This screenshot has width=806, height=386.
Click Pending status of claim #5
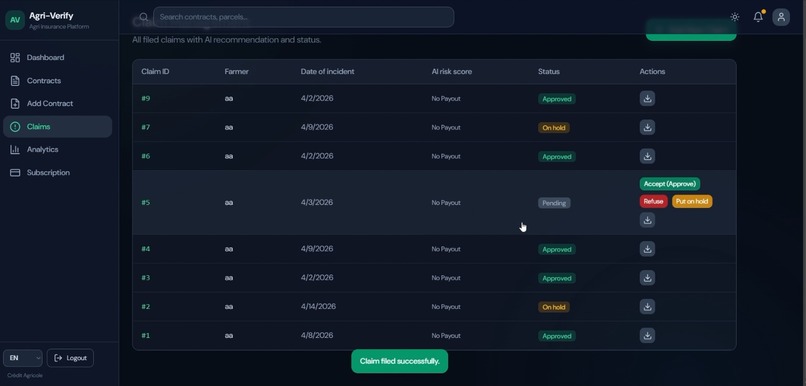click(554, 203)
